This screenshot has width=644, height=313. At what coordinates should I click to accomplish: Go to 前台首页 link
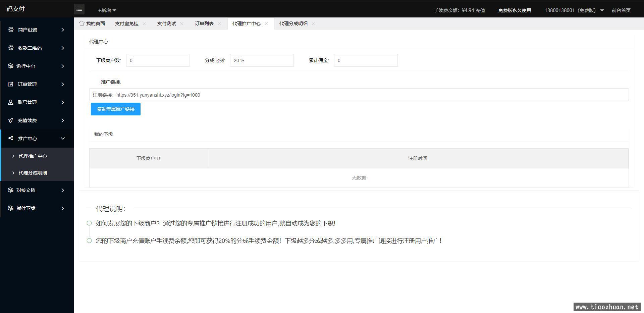[621, 10]
